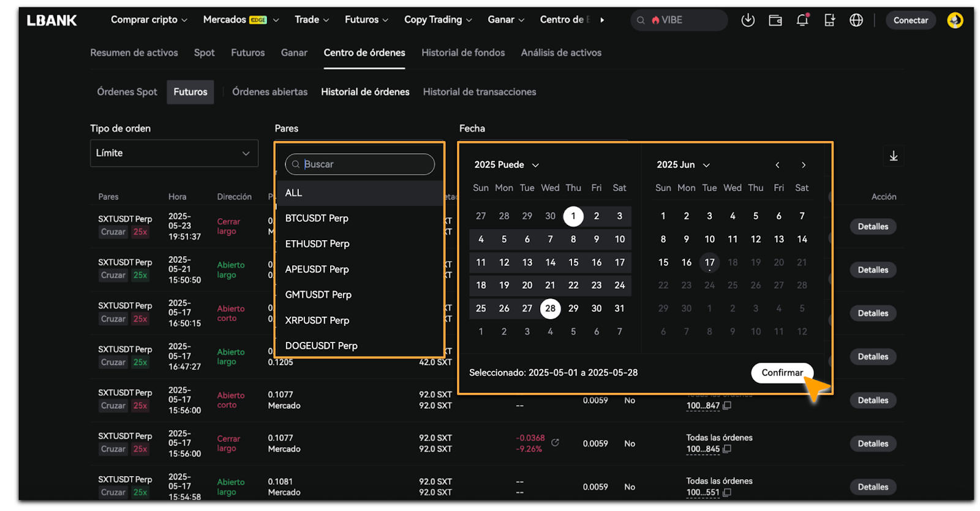Open the 2025 Puede month dropdown
Image resolution: width=980 pixels, height=511 pixels.
point(507,165)
